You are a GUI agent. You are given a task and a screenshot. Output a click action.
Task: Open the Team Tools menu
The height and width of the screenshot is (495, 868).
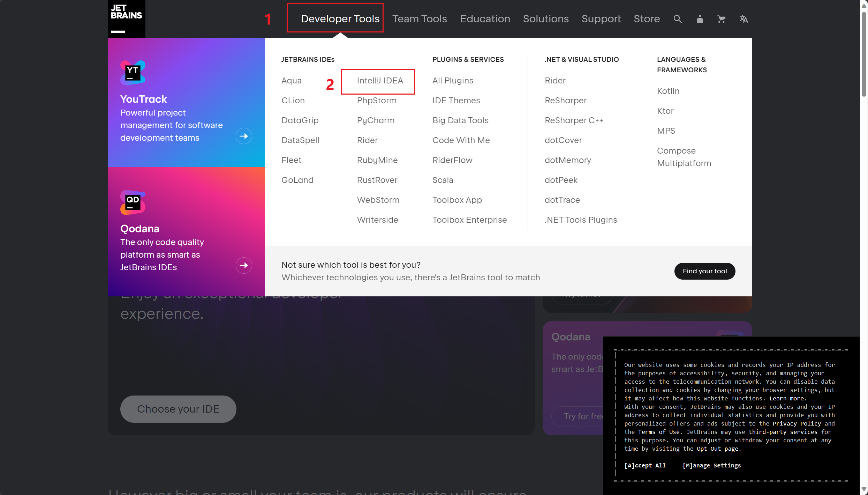pyautogui.click(x=419, y=19)
